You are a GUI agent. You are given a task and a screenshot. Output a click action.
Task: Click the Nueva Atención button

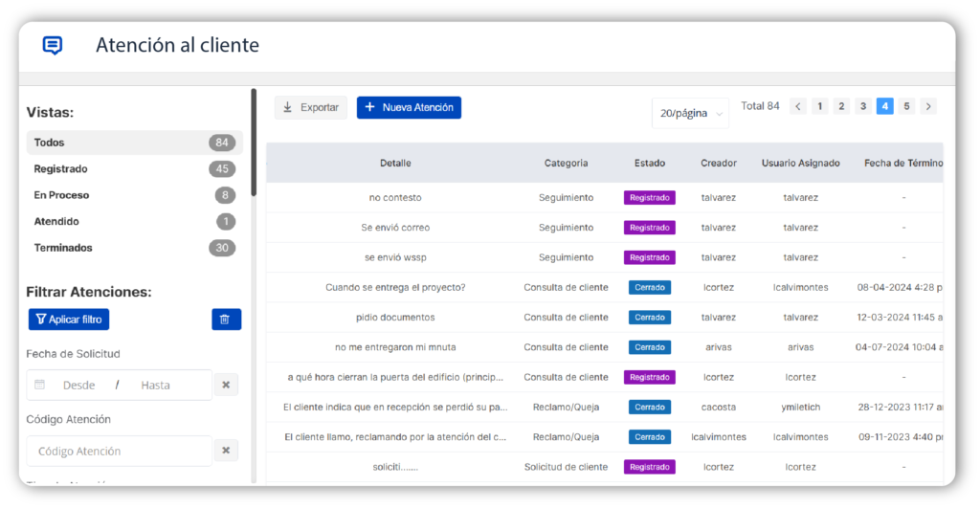(x=409, y=108)
